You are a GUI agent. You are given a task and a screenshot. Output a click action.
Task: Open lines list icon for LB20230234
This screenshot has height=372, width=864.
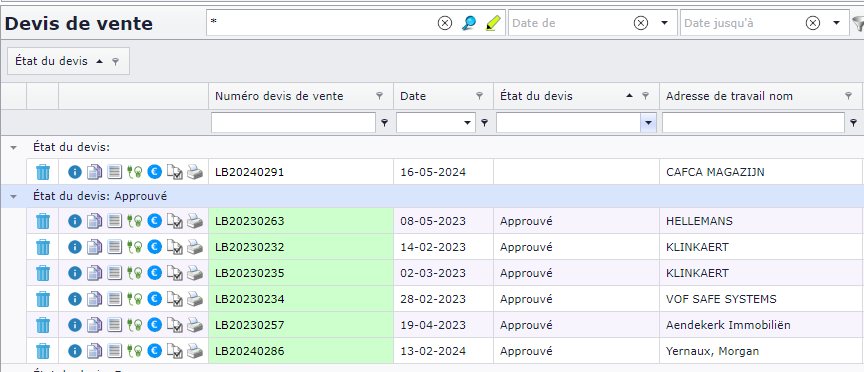(114, 299)
